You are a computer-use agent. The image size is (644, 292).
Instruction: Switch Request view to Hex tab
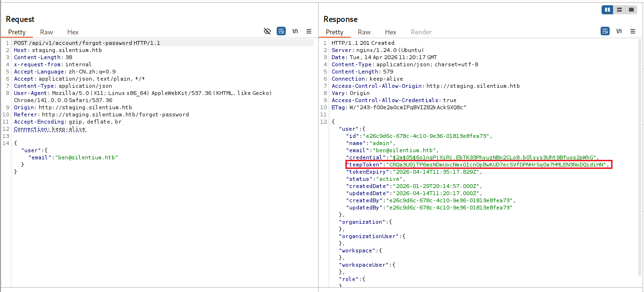pos(73,32)
